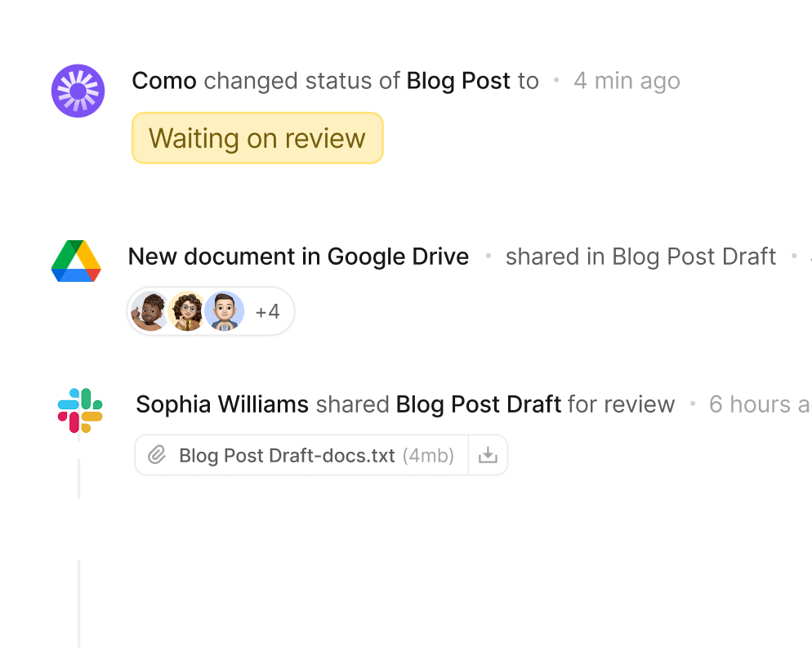812x665 pixels.
Task: Click the Waiting on review status badge
Action: (257, 138)
